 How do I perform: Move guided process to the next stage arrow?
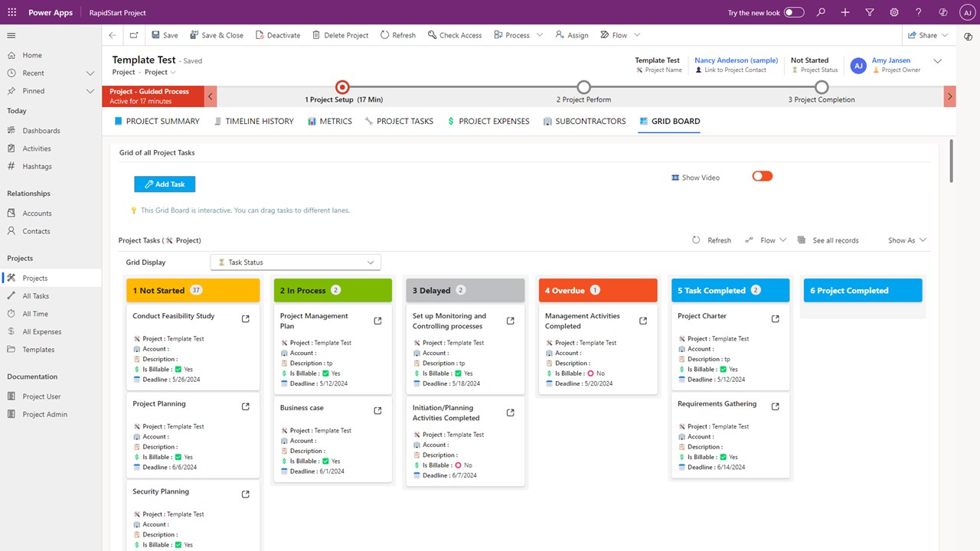(x=950, y=96)
